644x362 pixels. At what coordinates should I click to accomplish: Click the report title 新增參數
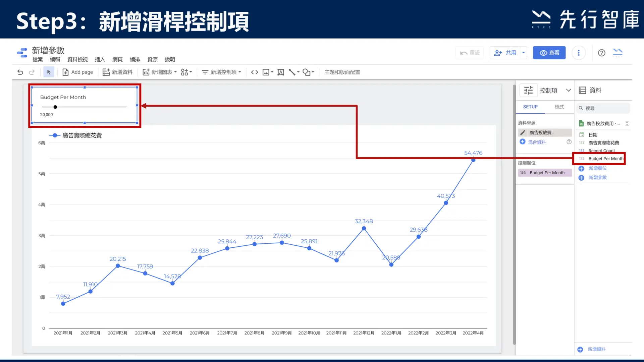coord(48,50)
